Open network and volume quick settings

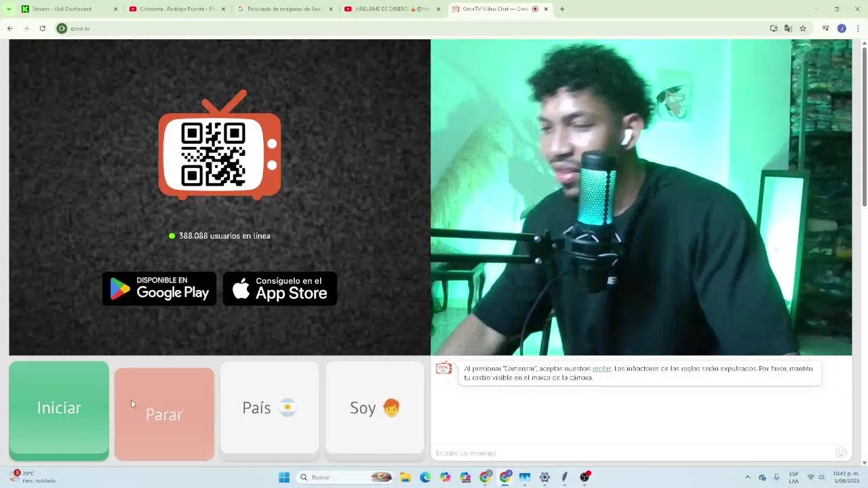click(x=816, y=477)
